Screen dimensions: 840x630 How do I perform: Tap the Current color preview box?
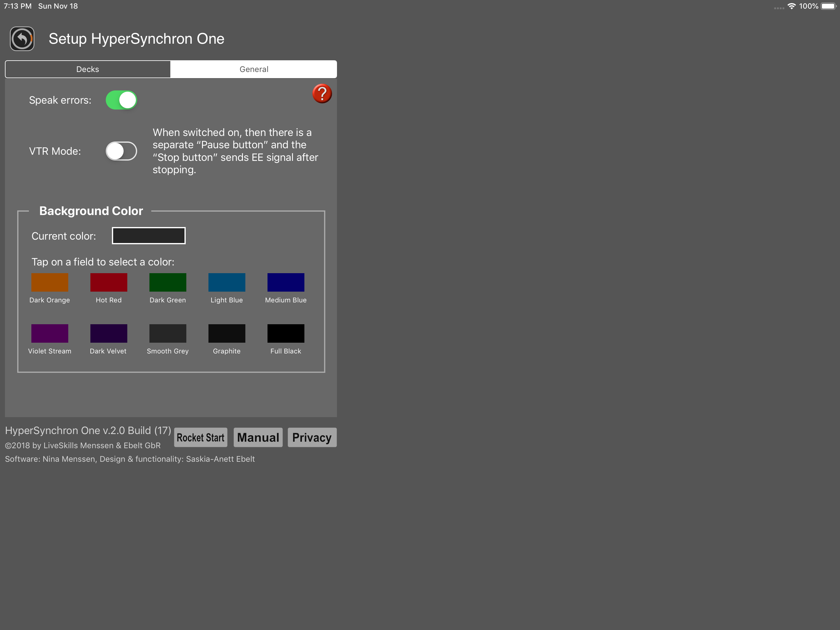click(x=149, y=236)
